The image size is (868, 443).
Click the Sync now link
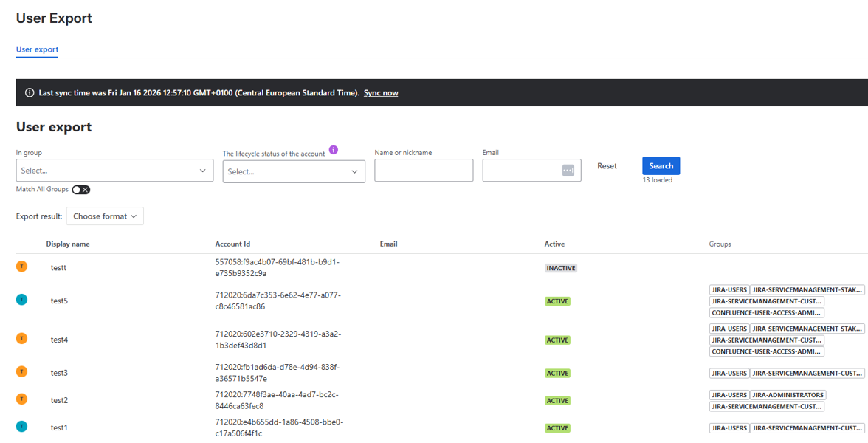tap(381, 93)
